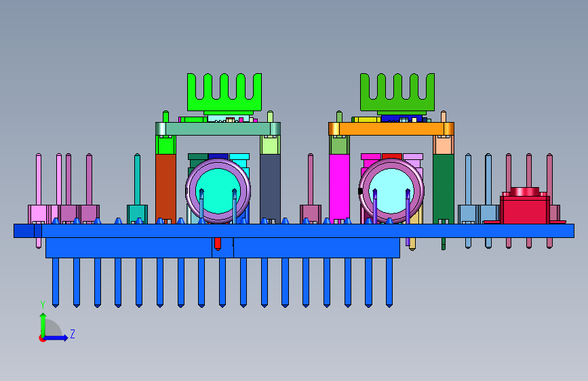The image size is (588, 381).
Task: Select the lower blue block left of the red pin
Action: 129,248
